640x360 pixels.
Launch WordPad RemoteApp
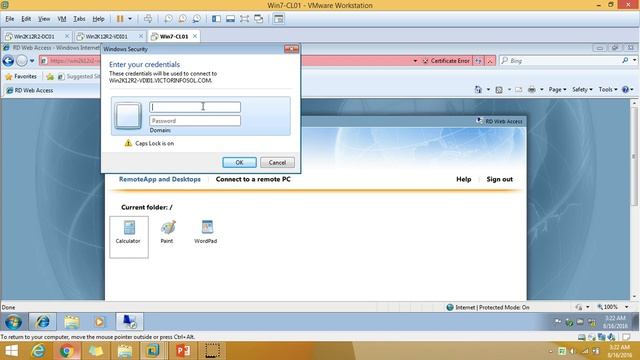pos(206,232)
